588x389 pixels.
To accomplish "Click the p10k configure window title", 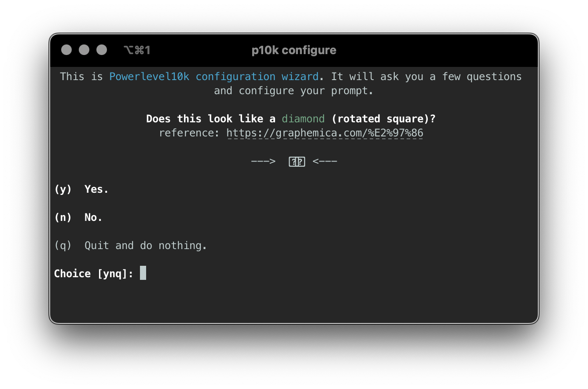I will click(x=293, y=50).
